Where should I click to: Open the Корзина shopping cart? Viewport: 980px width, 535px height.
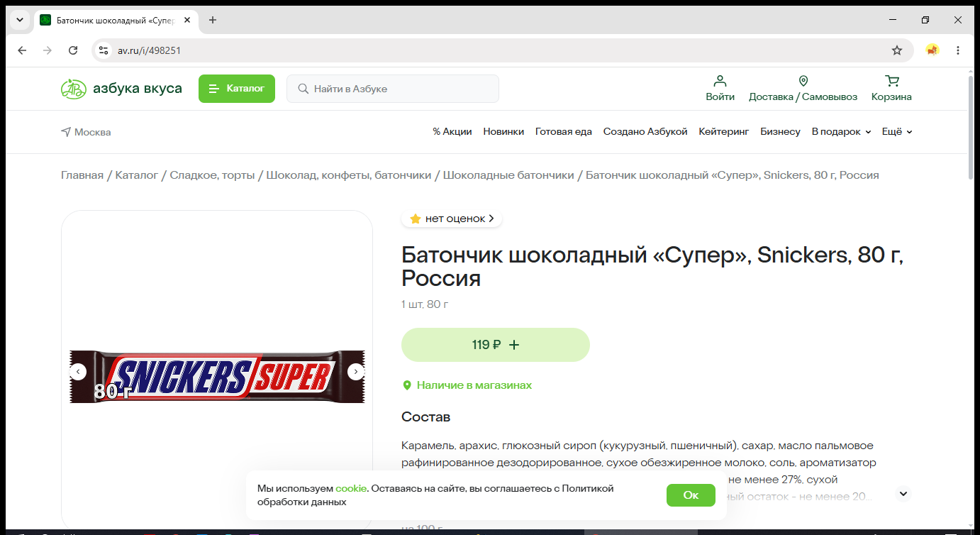891,89
